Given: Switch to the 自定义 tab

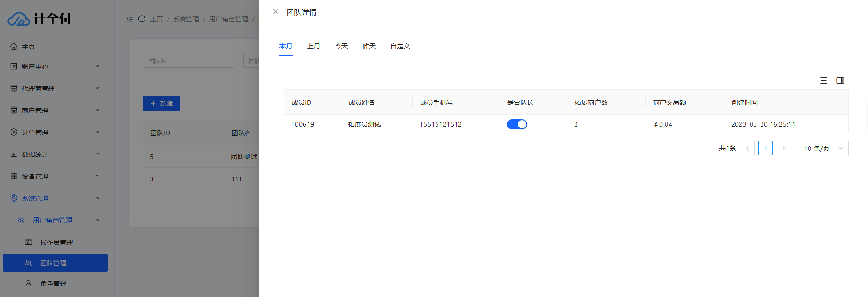Looking at the screenshot, I should point(400,46).
